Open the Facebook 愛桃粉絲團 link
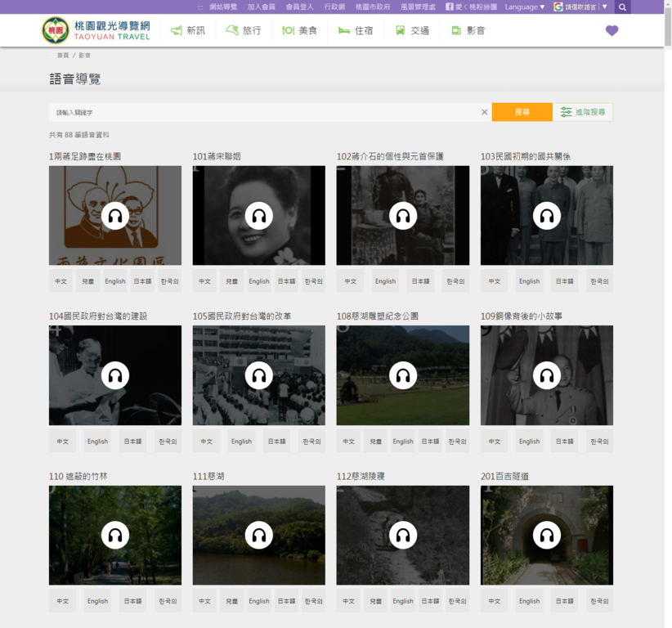The width and height of the screenshot is (672, 628). click(x=472, y=7)
